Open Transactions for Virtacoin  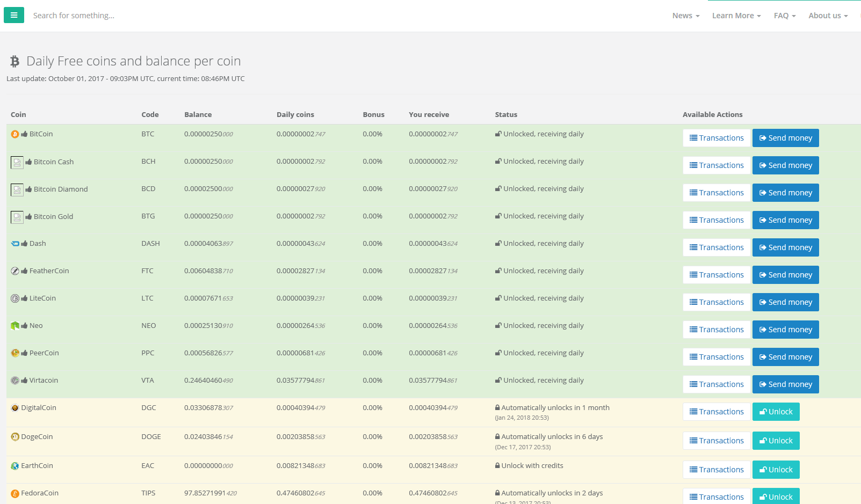pyautogui.click(x=717, y=384)
